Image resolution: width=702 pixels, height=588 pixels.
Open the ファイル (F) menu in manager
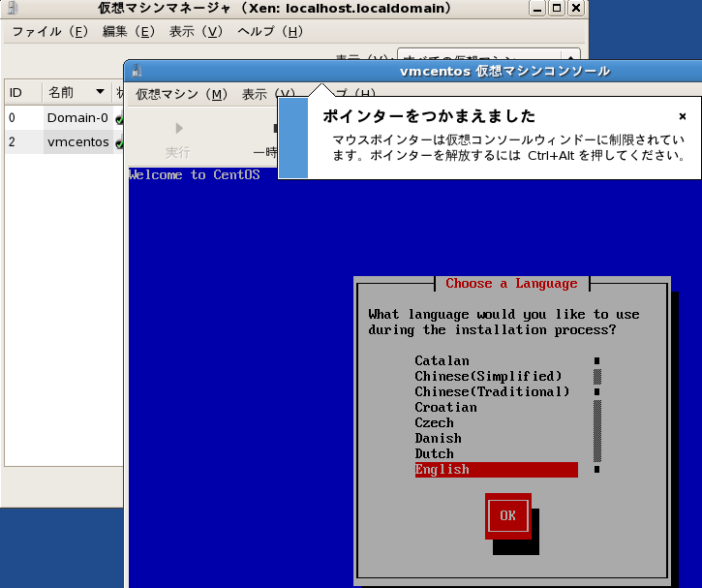point(50,32)
